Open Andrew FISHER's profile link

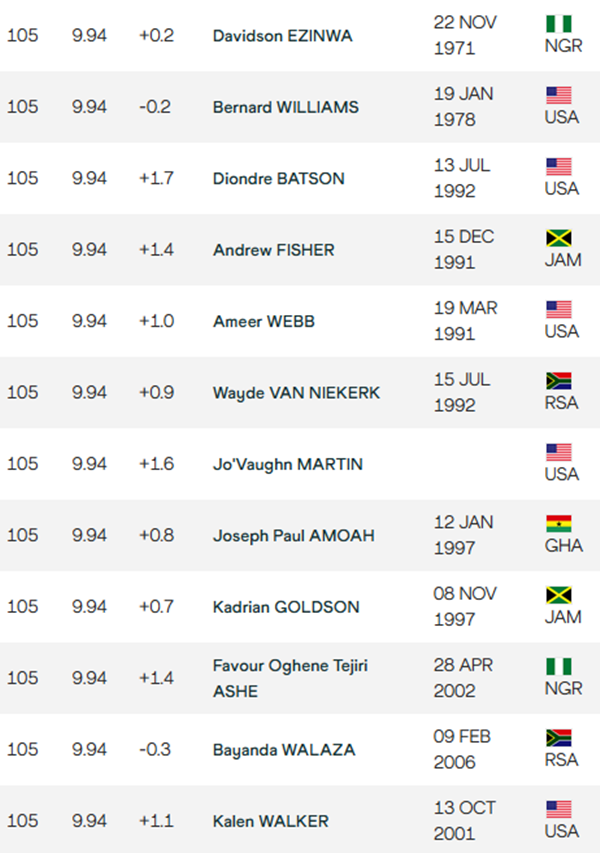point(273,250)
